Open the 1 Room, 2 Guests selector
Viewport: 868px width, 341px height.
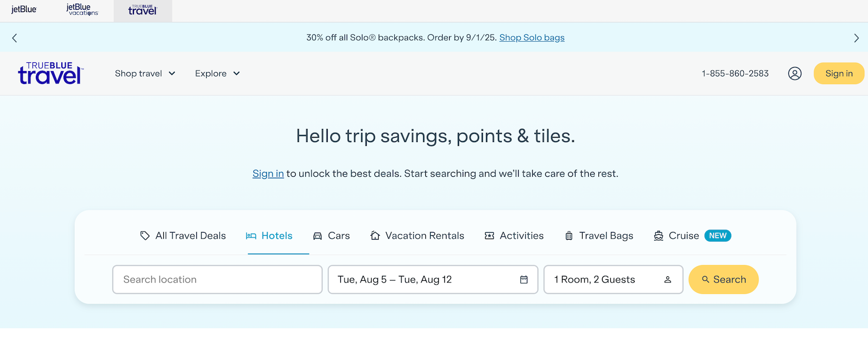[613, 280]
